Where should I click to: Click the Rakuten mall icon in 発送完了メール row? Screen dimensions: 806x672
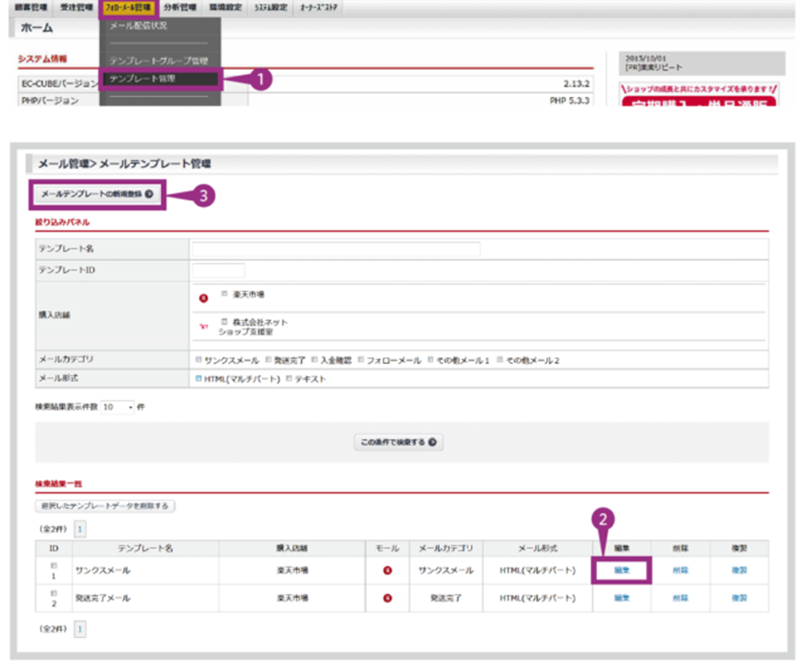(387, 599)
